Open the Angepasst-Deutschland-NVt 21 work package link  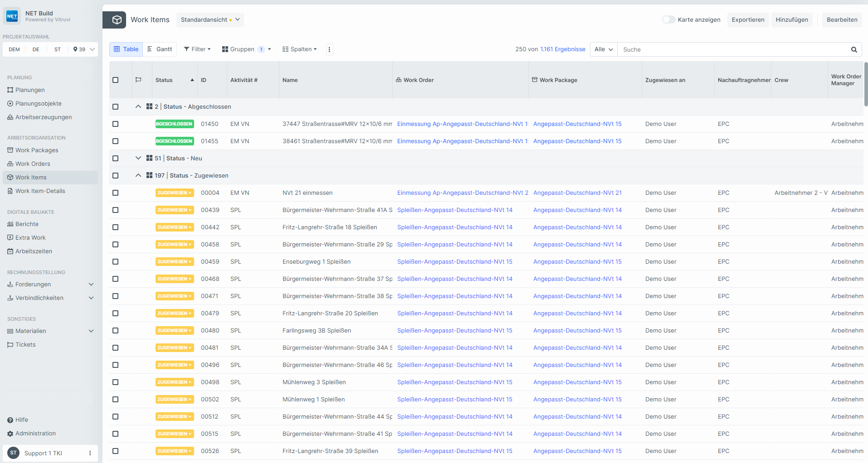[577, 193]
